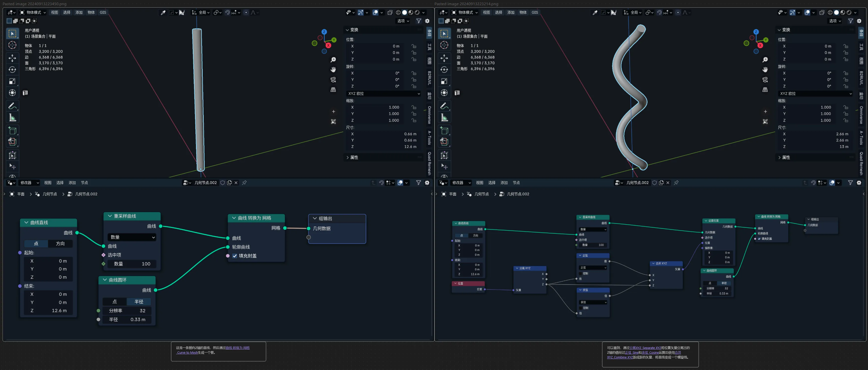Switch perspective/orthographic grid icon in left viewport
Image resolution: width=868 pixels, height=370 pixels.
tap(333, 89)
